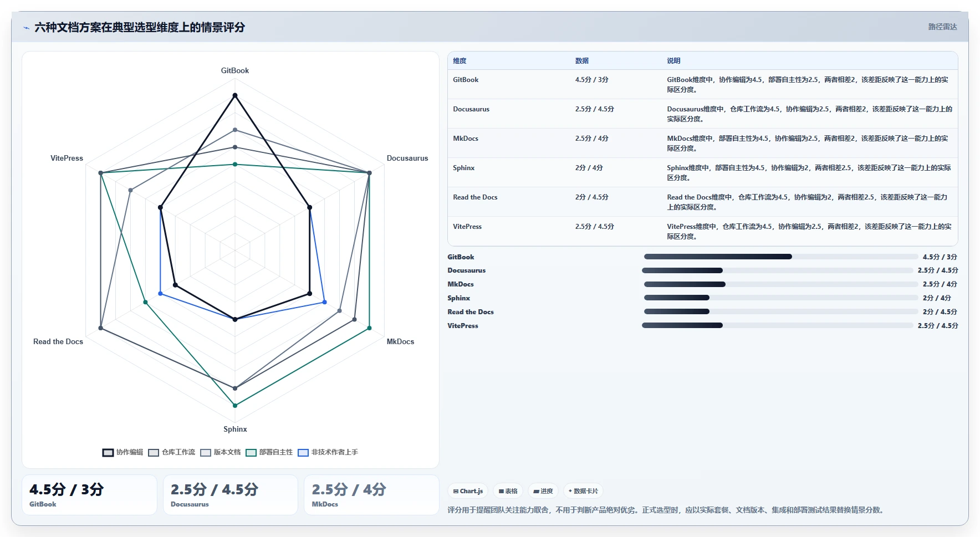Screen dimensions: 980x537
Task: Click the MkDocs progress bar
Action: pyautogui.click(x=781, y=284)
